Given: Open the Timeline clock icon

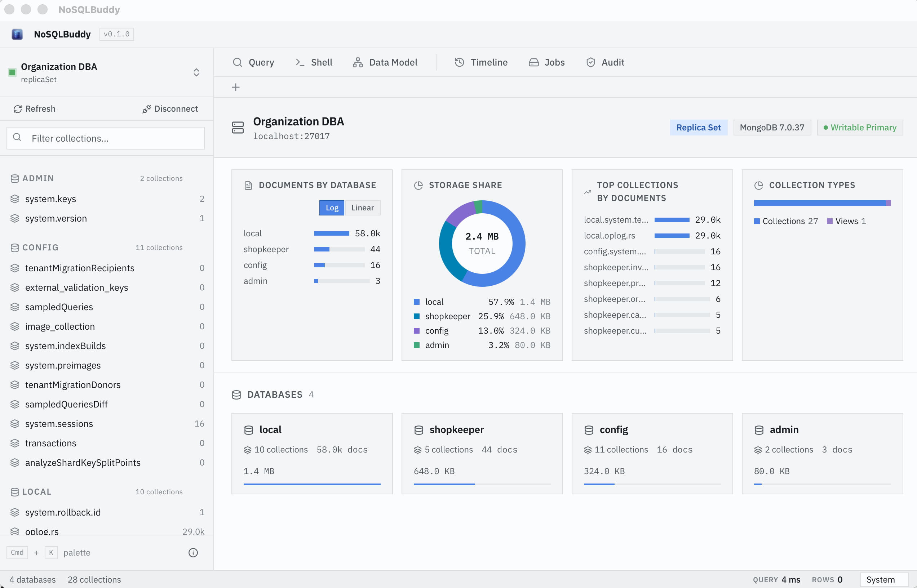Looking at the screenshot, I should click(x=460, y=62).
